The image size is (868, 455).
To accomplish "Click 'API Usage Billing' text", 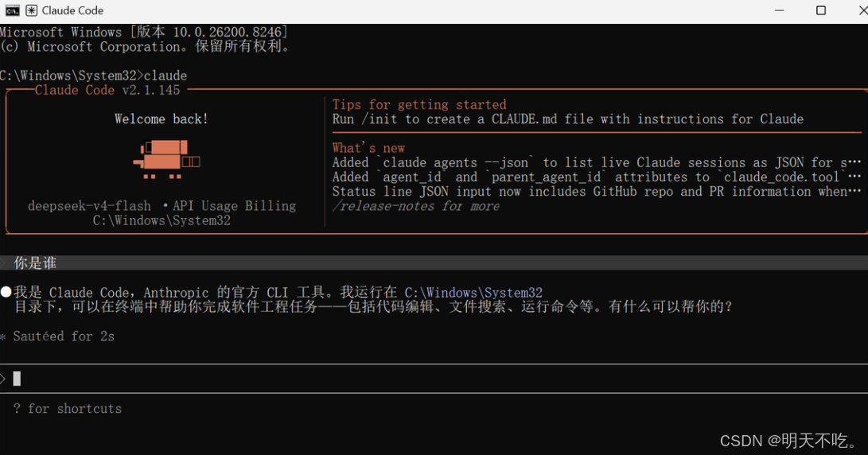I will coord(234,206).
